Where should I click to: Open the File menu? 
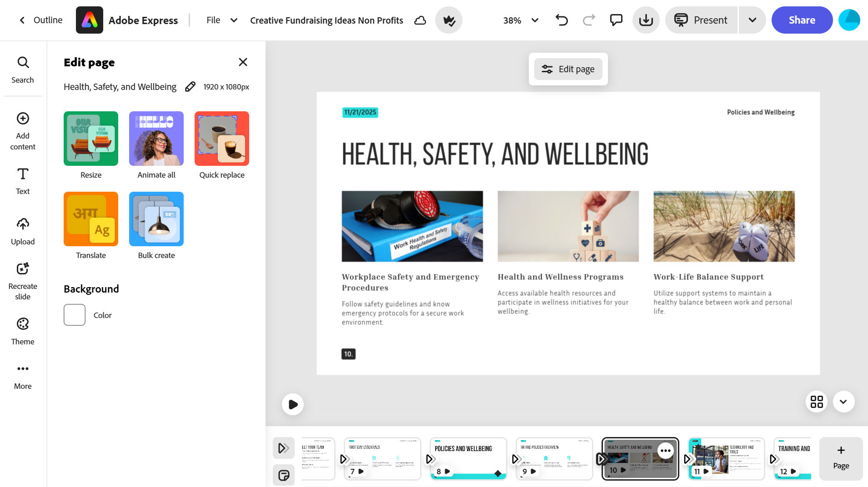tap(221, 20)
